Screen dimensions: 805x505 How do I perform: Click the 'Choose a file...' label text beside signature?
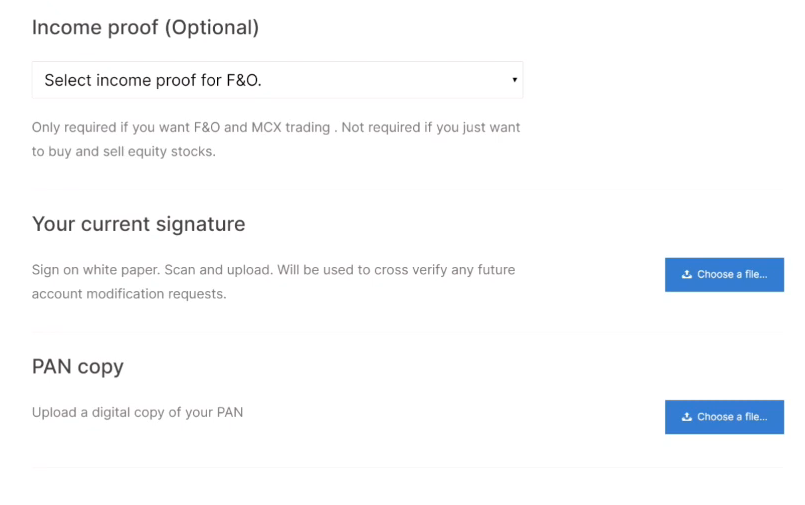pos(732,275)
